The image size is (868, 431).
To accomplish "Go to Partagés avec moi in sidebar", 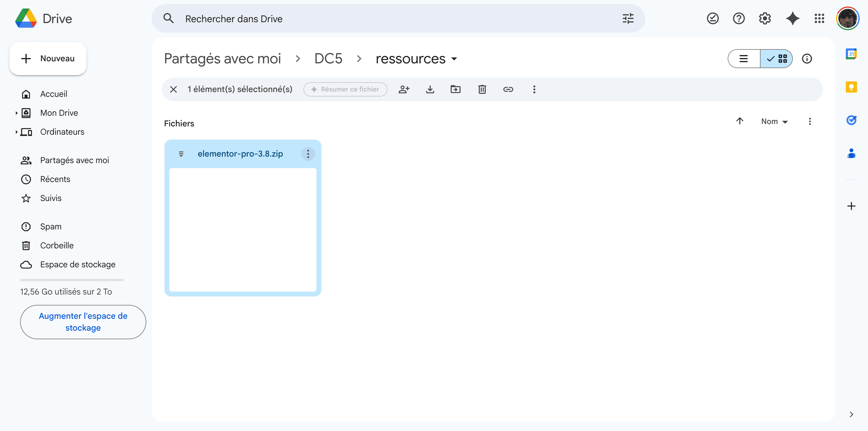I will tap(75, 160).
